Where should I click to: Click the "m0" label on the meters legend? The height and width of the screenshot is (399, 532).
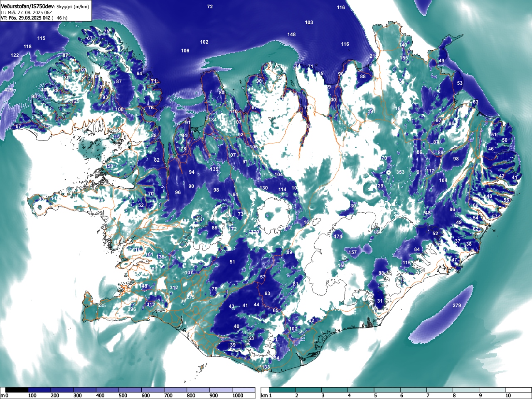coord(5,396)
